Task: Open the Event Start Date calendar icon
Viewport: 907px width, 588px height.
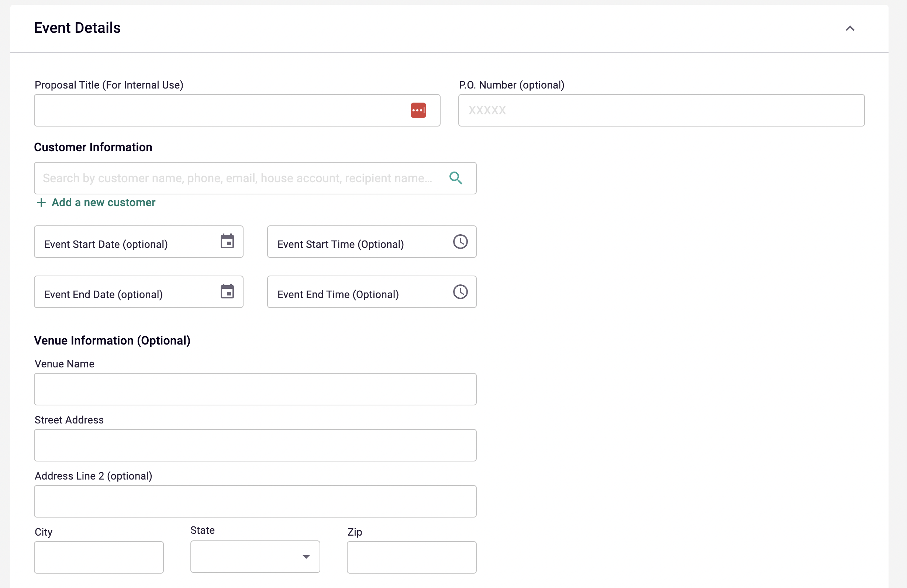Action: (227, 241)
